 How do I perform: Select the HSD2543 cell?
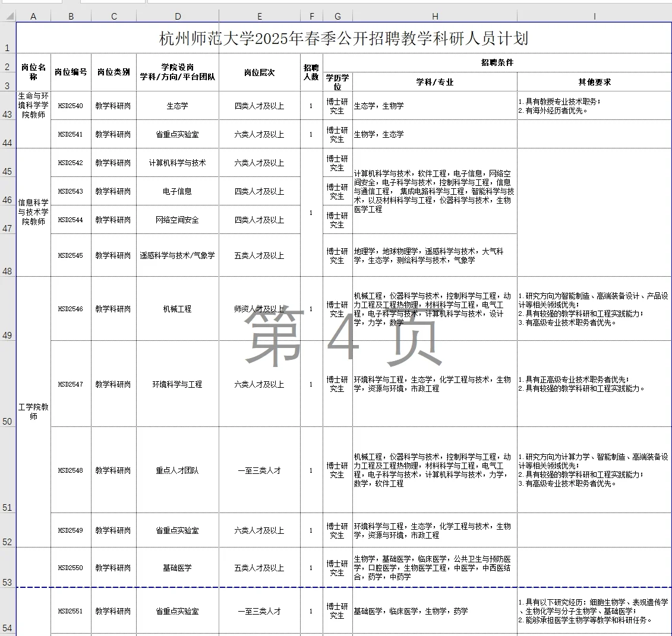71,191
